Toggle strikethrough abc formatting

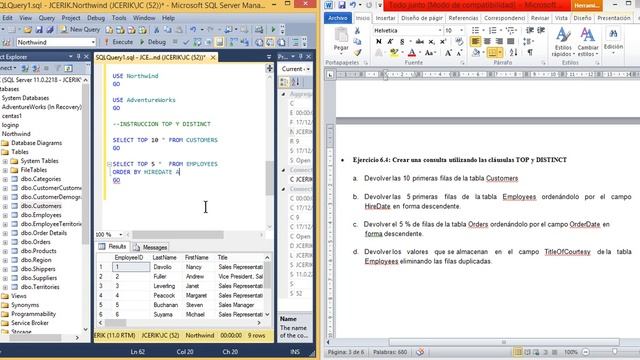click(x=420, y=41)
